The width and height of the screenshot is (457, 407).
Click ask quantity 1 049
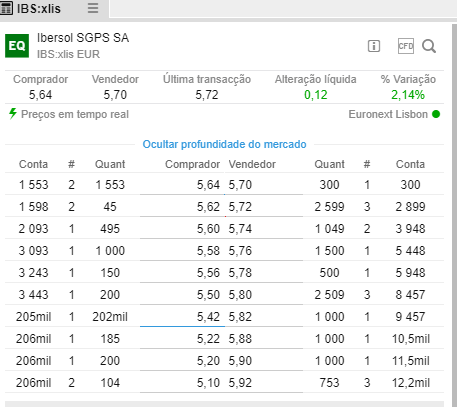329,229
